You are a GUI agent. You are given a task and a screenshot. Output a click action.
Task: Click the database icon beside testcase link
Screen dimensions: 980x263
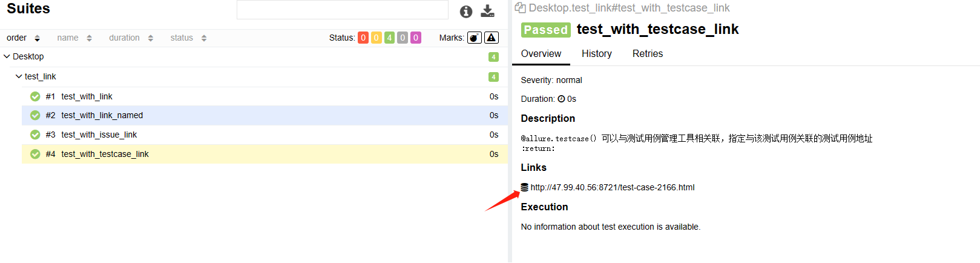pos(524,187)
